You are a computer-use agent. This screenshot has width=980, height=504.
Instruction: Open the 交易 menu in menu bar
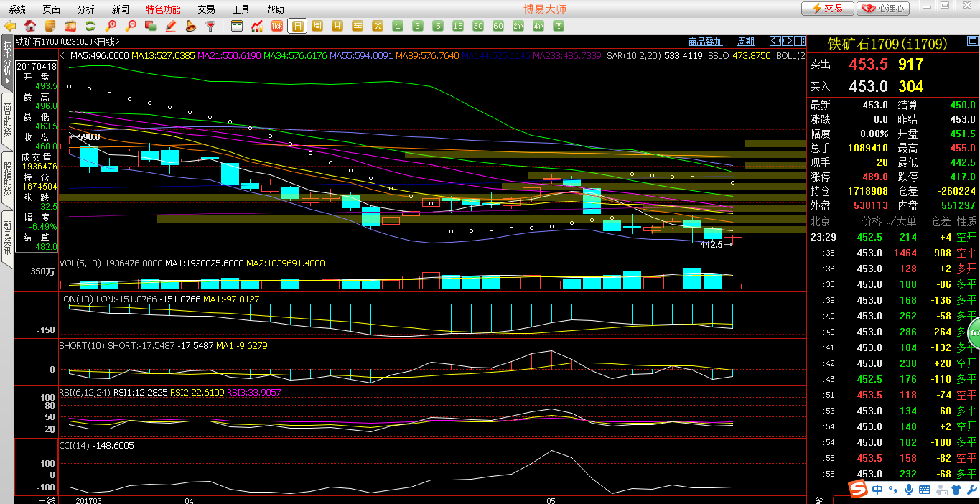(x=207, y=9)
